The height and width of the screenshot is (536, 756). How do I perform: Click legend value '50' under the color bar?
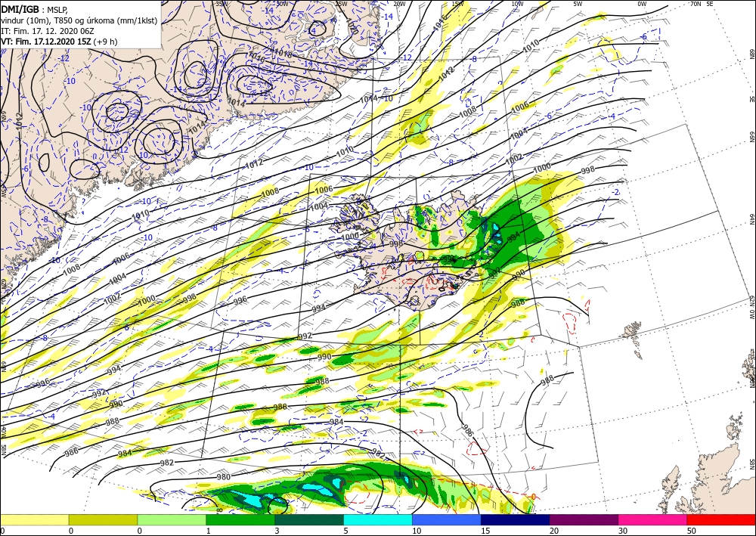(x=691, y=531)
